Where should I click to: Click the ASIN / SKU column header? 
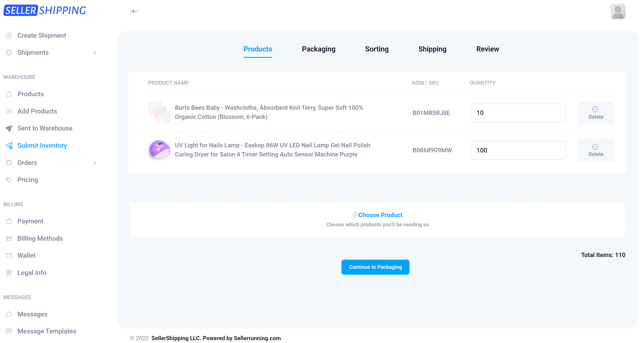tap(425, 83)
